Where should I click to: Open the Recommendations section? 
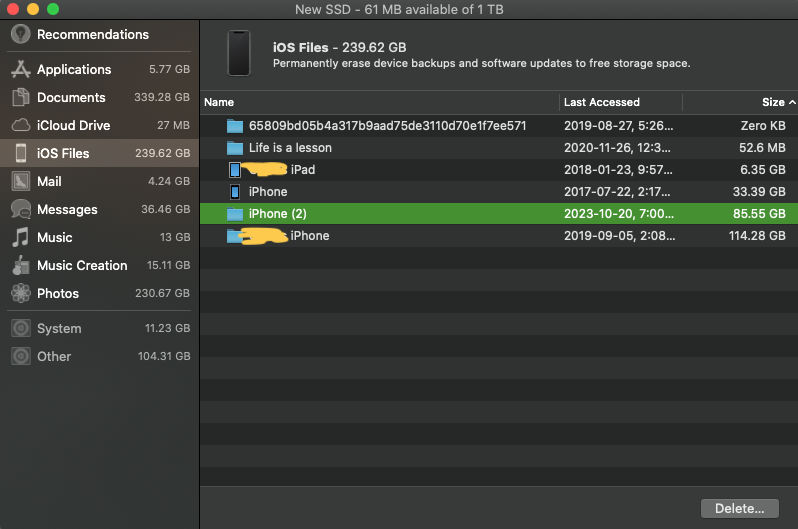tap(93, 34)
